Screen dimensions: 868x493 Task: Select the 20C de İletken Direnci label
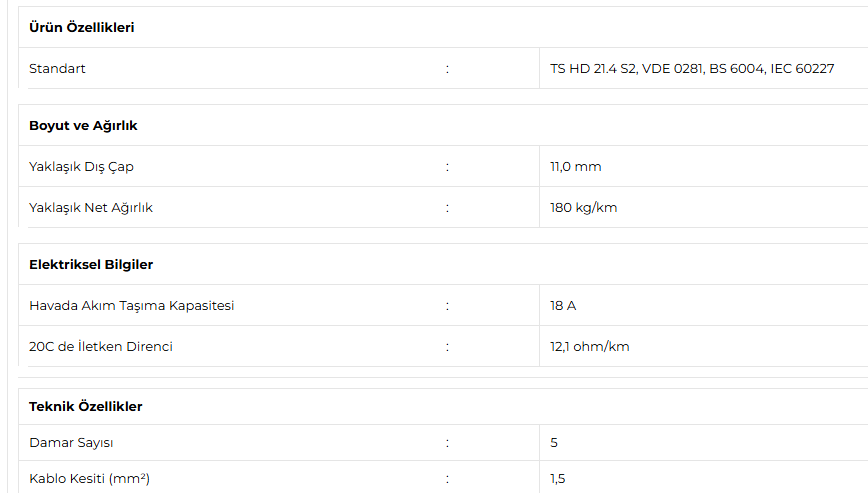[101, 346]
